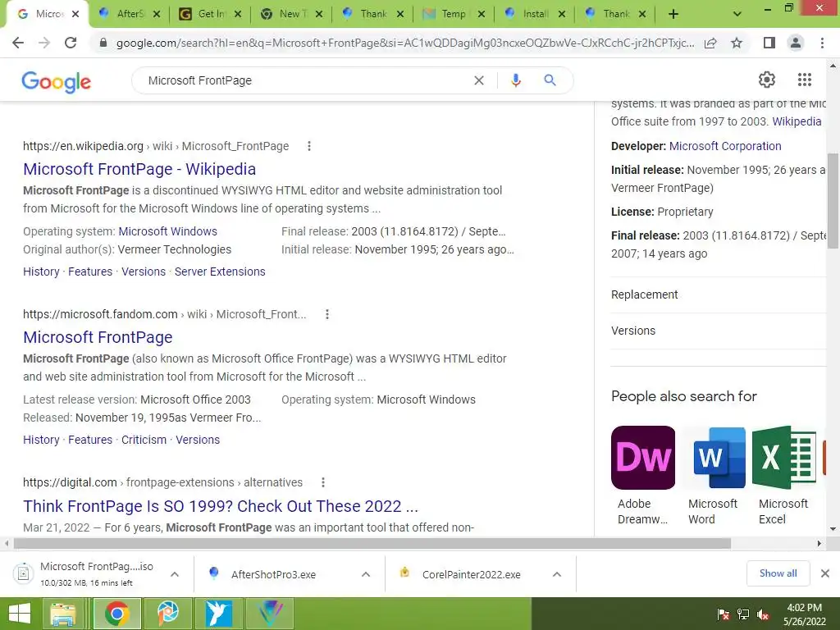Open options for the digital.com result
The height and width of the screenshot is (630, 840).
click(323, 482)
